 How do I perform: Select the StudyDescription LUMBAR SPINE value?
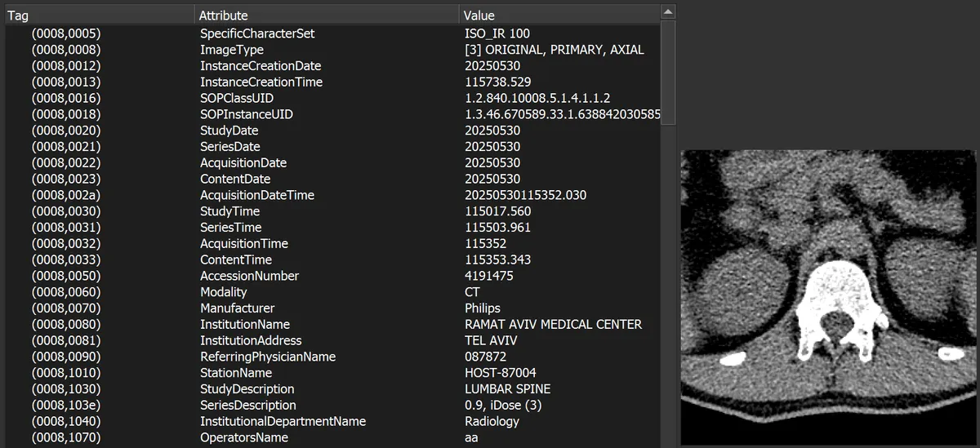click(x=507, y=389)
